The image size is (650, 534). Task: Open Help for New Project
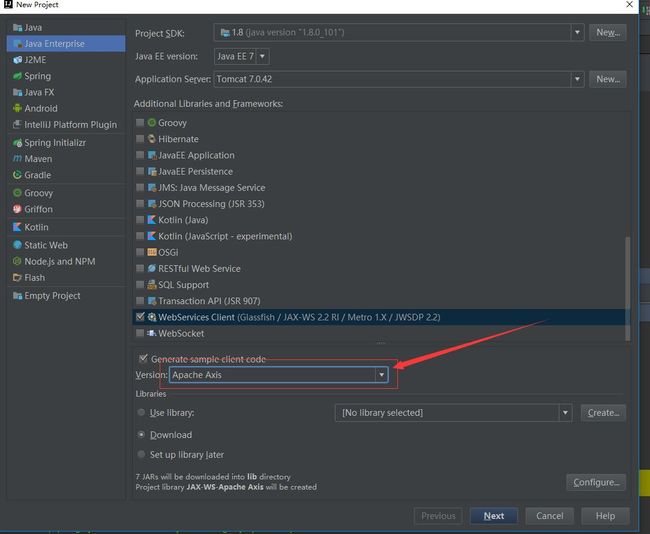(605, 516)
